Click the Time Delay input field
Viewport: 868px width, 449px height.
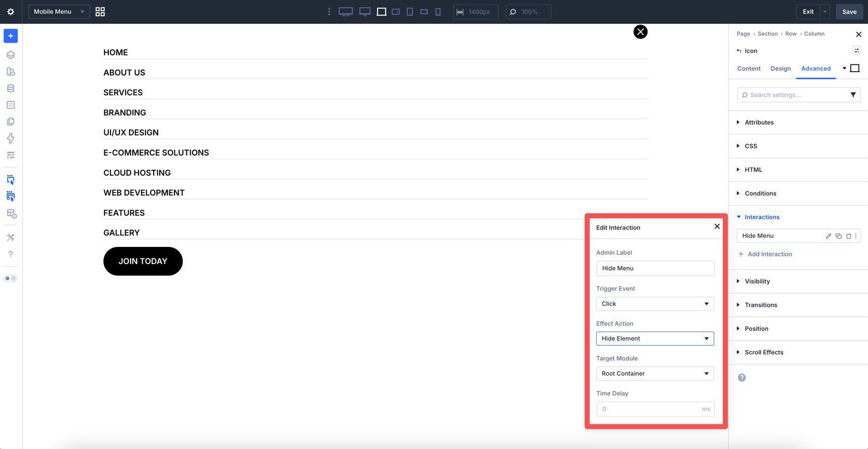(649, 409)
